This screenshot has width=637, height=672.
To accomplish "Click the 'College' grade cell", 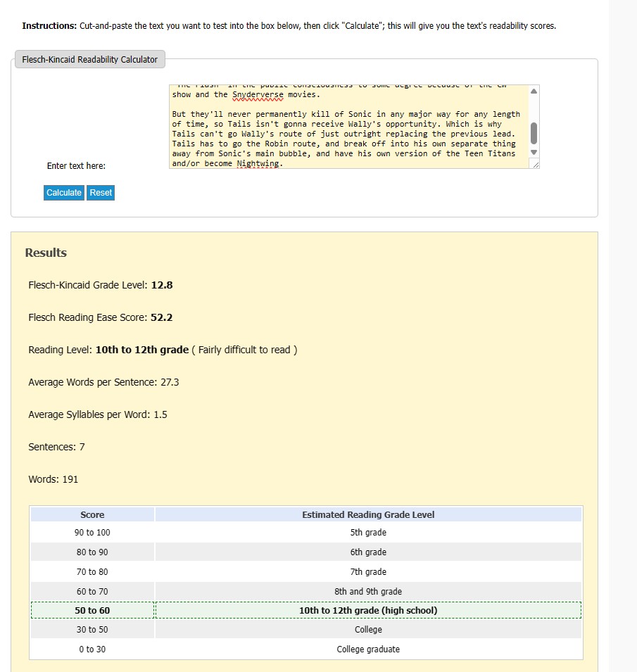I will click(x=368, y=630).
